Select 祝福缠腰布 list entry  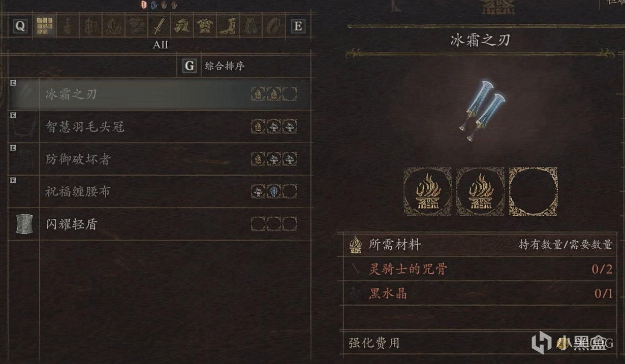pos(160,191)
